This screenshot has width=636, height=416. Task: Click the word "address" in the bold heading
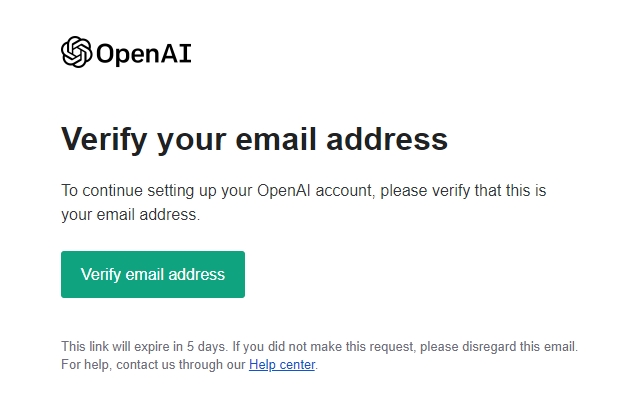click(387, 139)
